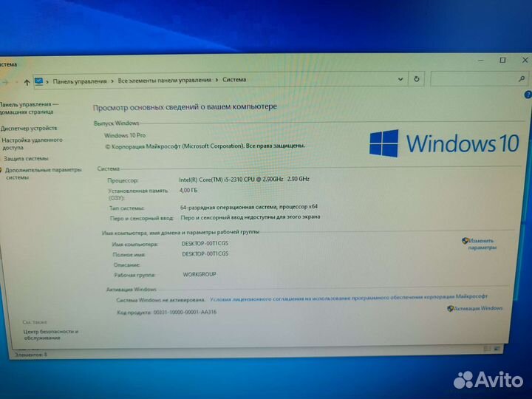Select the processor text Intel(R) Core(TM) i5-2310
This screenshot has height=399, width=532.
click(211, 180)
